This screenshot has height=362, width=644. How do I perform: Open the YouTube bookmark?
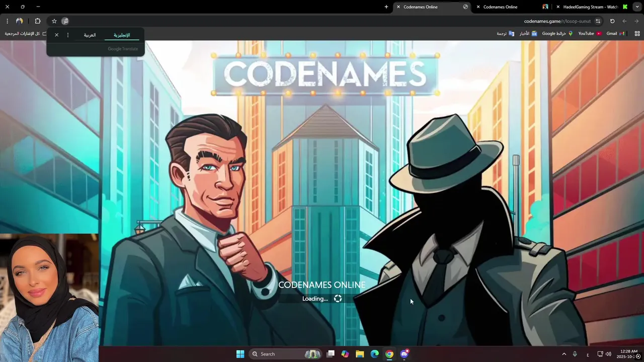pos(590,34)
